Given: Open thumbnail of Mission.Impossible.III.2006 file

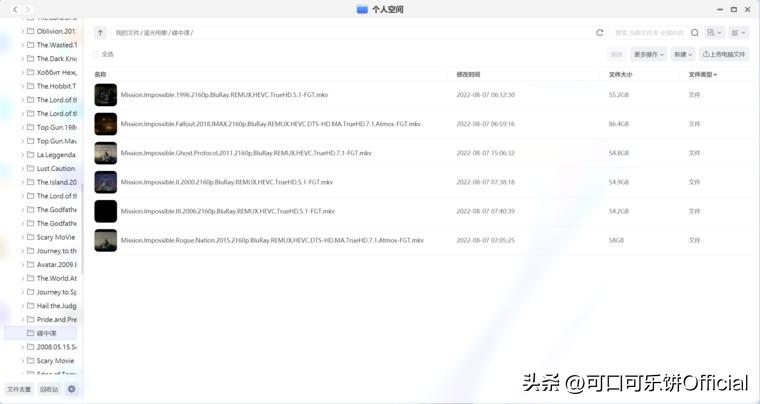Looking at the screenshot, I should tap(106, 211).
